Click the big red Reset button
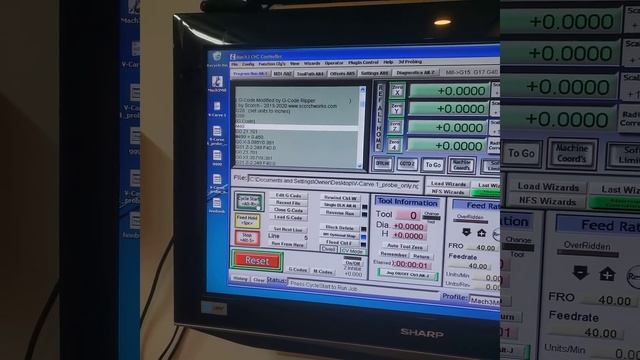Screen dimensions: 640x360 [257, 260]
